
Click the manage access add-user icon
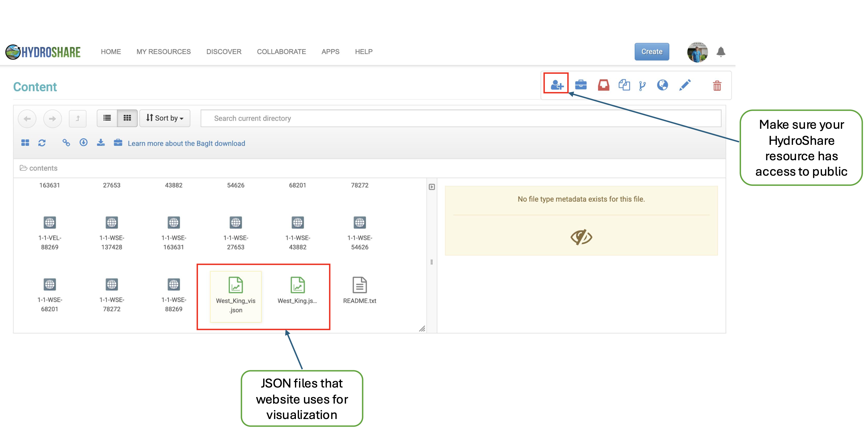(x=557, y=85)
